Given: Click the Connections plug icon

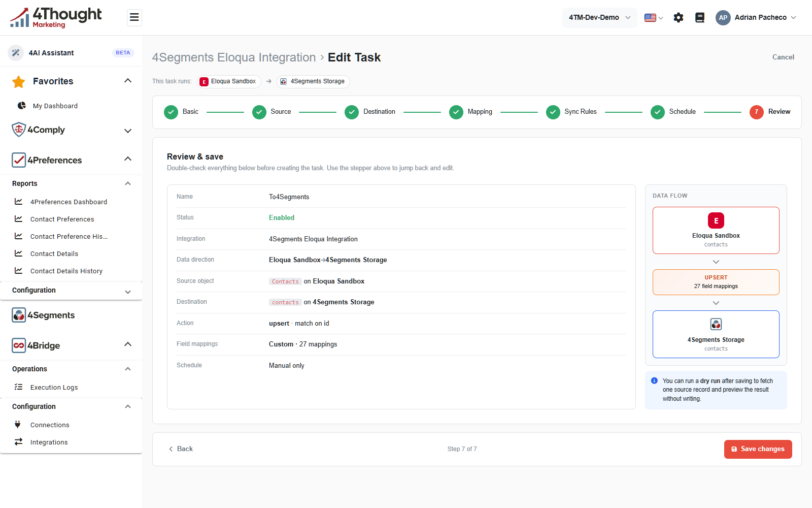Looking at the screenshot, I should (x=18, y=424).
